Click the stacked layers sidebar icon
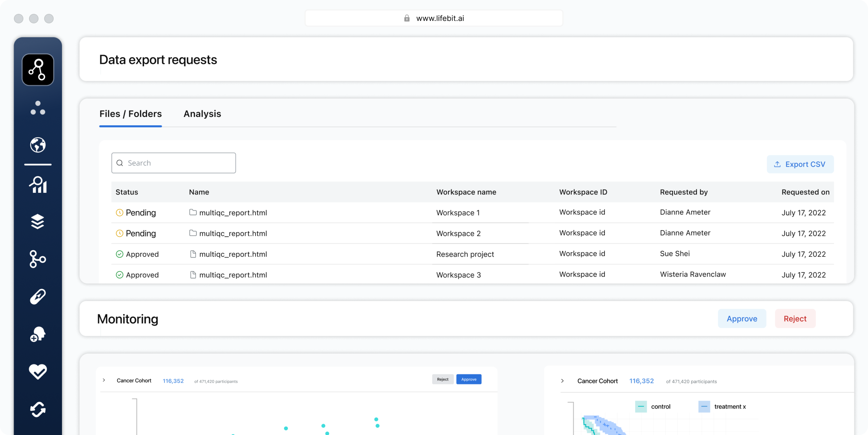This screenshot has width=868, height=435. tap(38, 222)
